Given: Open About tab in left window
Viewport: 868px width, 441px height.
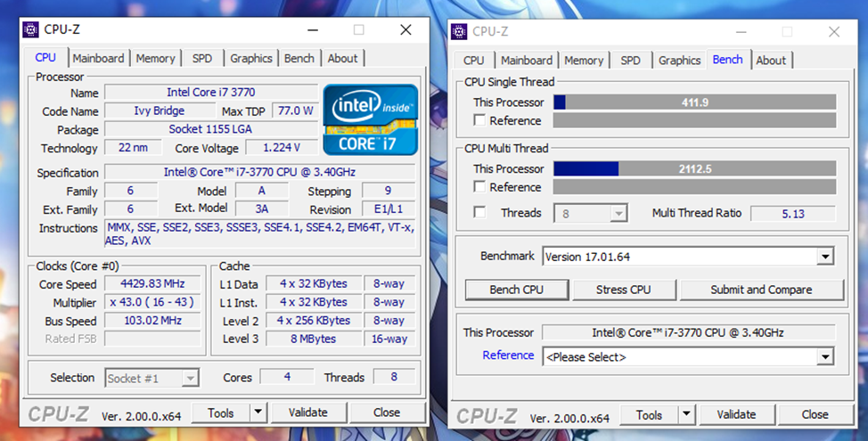Looking at the screenshot, I should coord(343,58).
